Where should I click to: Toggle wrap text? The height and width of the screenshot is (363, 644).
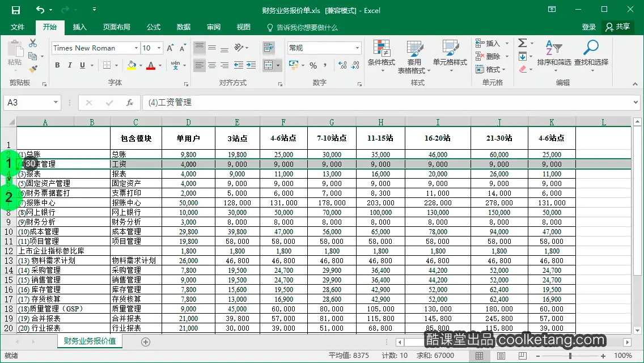[x=269, y=48]
